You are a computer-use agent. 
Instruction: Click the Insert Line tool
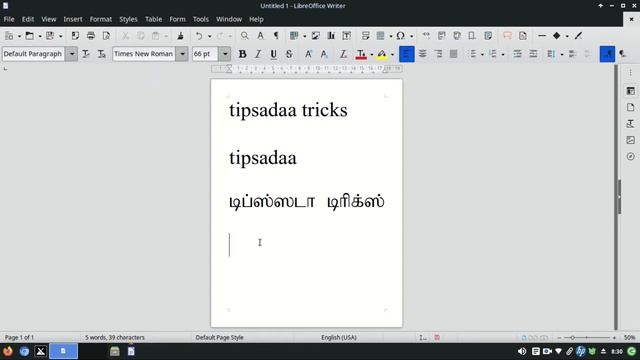click(x=542, y=36)
